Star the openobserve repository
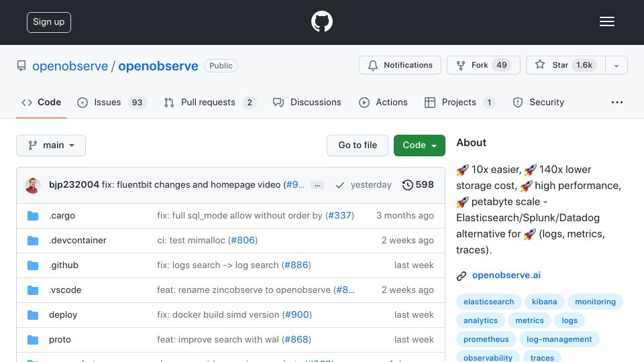The height and width of the screenshot is (362, 644). (x=566, y=65)
